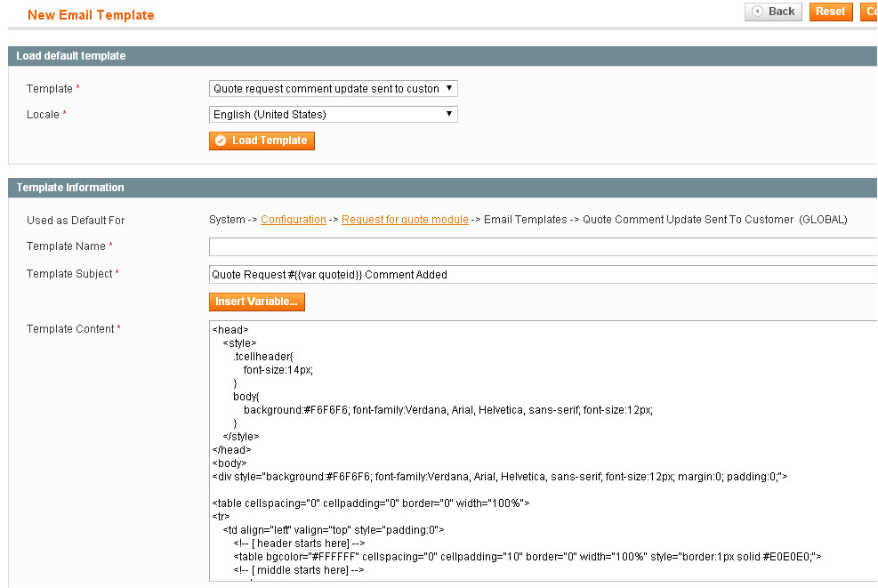
Task: Click the 'Locale' label
Action: (43, 115)
